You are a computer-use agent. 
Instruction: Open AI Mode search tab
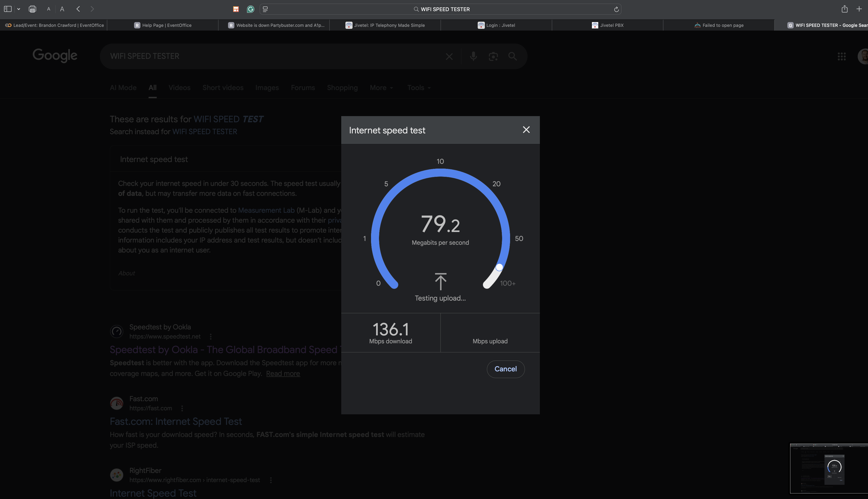click(x=123, y=88)
